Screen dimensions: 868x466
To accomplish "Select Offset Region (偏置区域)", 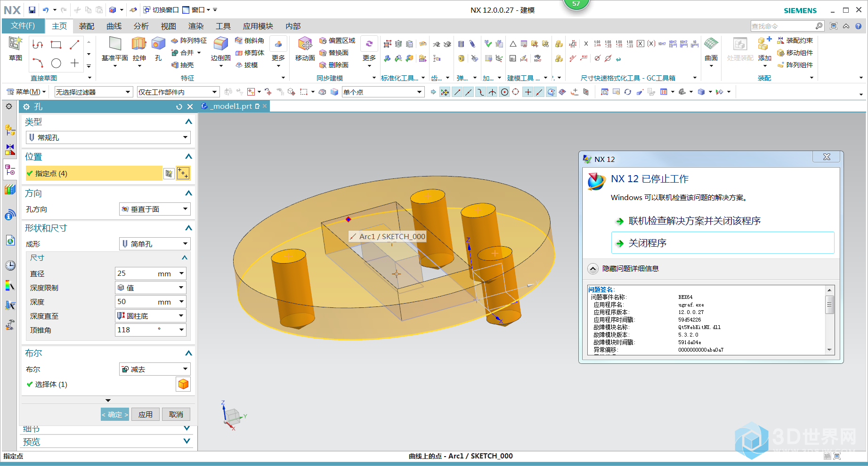I will coord(337,40).
